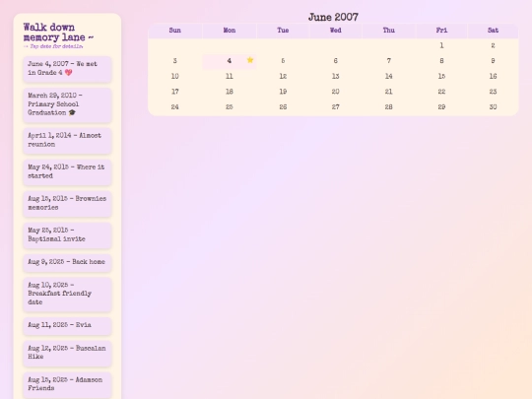
Task: Click calendar date 30
Action: [x=493, y=107]
